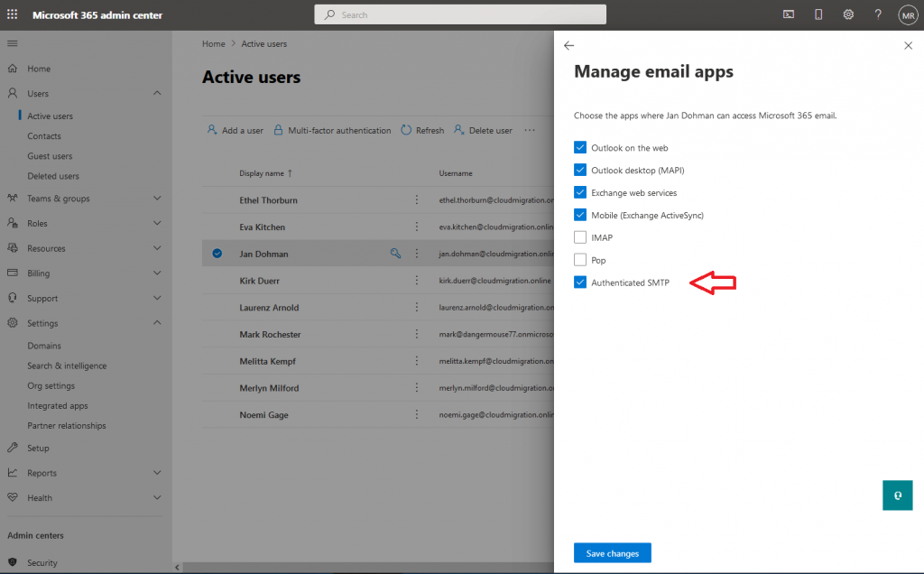Open Active users in the sidebar

pos(51,116)
